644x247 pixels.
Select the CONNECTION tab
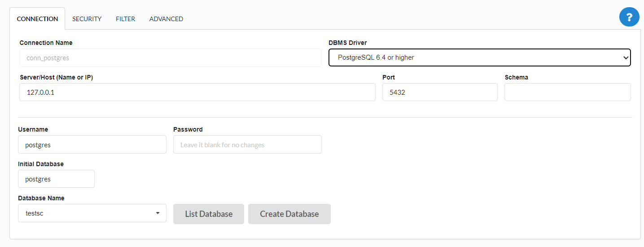[x=37, y=19]
